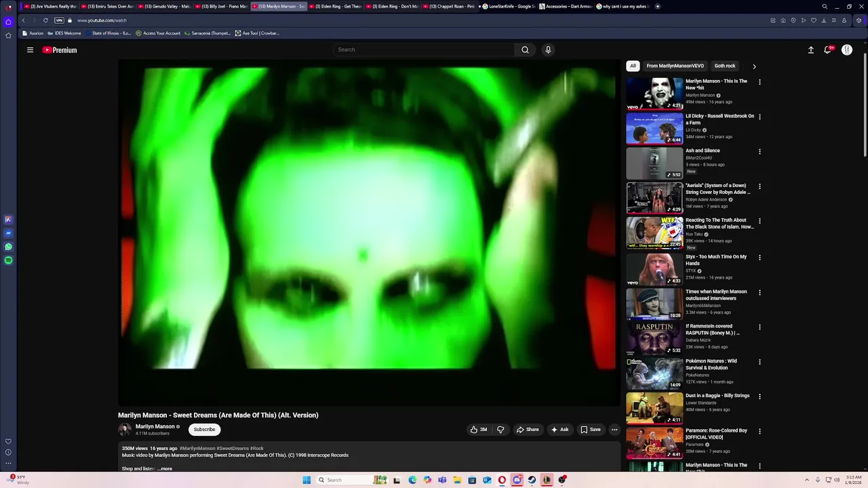
Task: Open the sidebar three-dots setup menu
Action: tap(8, 463)
